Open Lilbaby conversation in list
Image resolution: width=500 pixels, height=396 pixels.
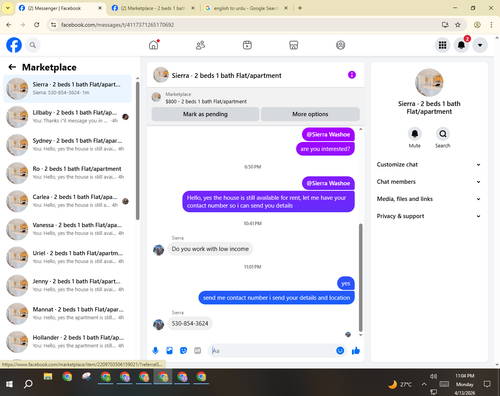pos(68,117)
